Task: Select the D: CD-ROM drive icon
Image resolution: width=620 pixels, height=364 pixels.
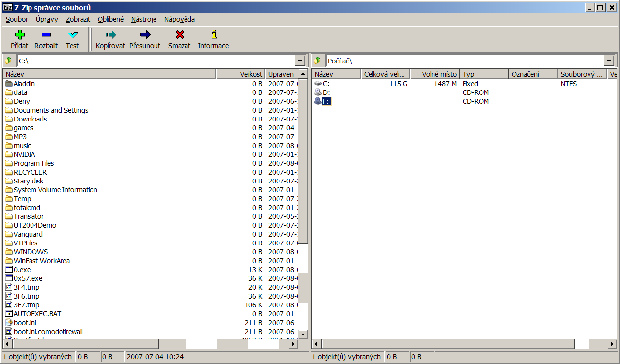Action: (x=318, y=92)
